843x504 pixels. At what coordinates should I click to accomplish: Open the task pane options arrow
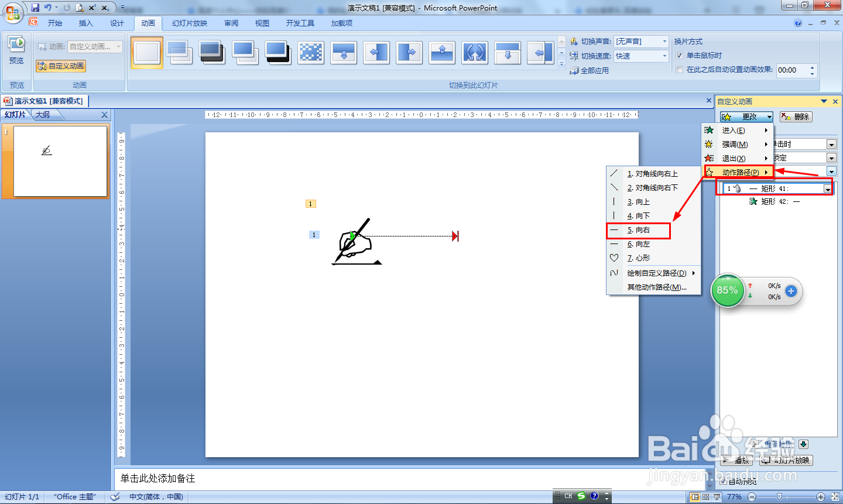point(824,101)
